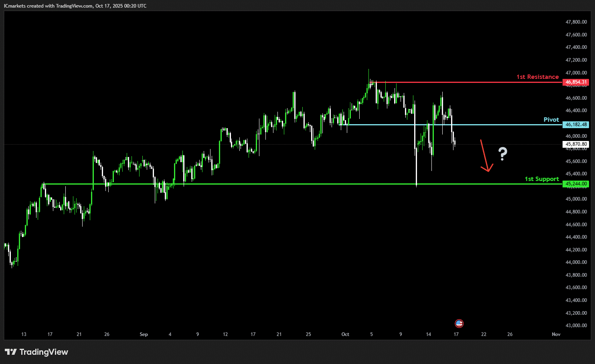Click the 47,800.00 price axis value
This screenshot has height=364, width=595.
pos(576,22)
